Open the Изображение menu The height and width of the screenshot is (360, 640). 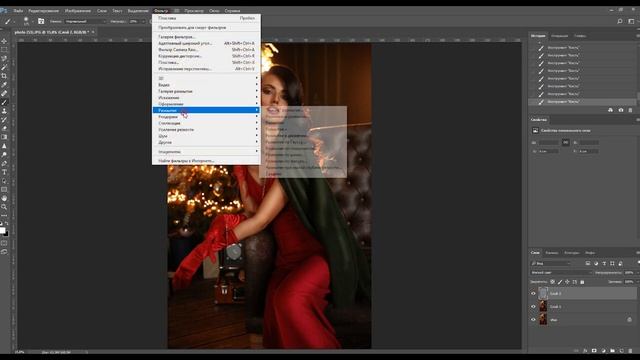78,11
